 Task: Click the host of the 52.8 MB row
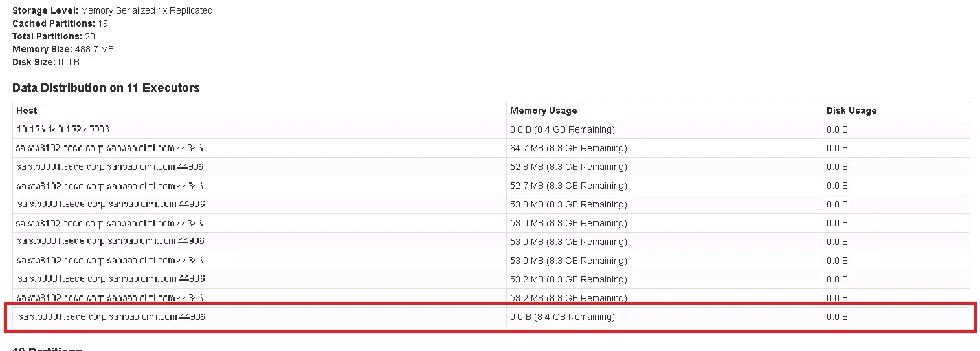(x=111, y=167)
